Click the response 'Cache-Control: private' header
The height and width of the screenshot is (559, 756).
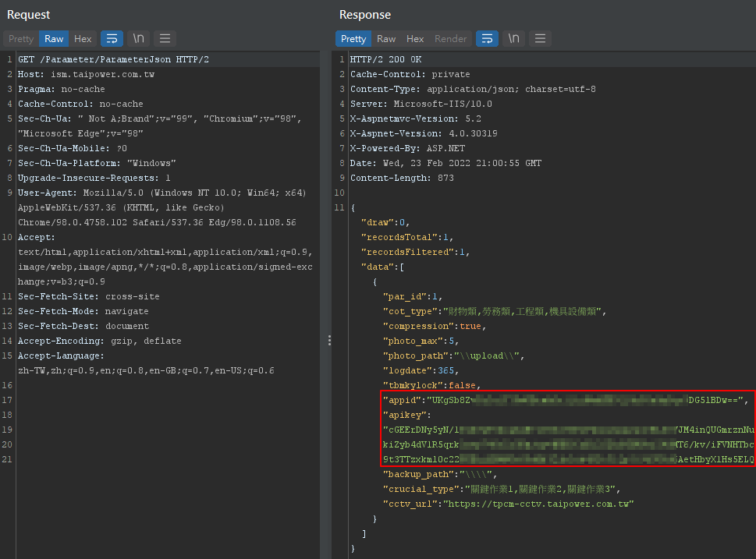tap(410, 74)
